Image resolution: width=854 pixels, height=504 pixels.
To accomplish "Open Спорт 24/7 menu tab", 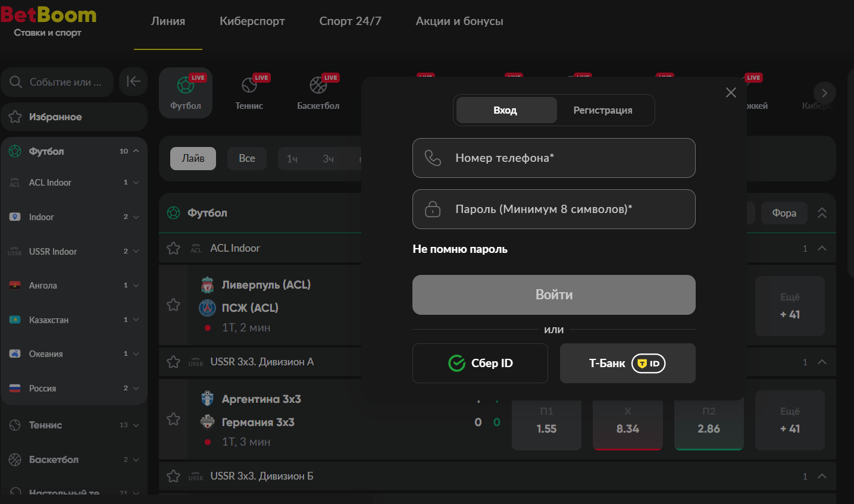I will click(x=350, y=21).
